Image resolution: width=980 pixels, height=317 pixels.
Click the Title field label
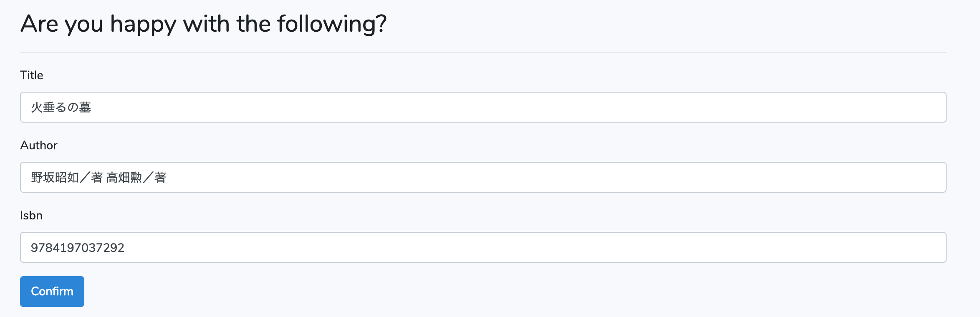[32, 75]
